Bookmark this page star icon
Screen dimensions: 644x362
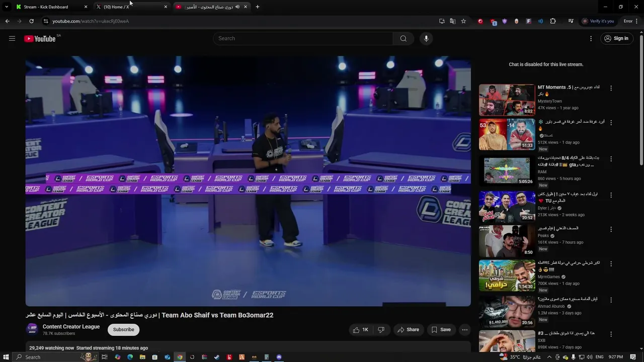click(x=463, y=21)
